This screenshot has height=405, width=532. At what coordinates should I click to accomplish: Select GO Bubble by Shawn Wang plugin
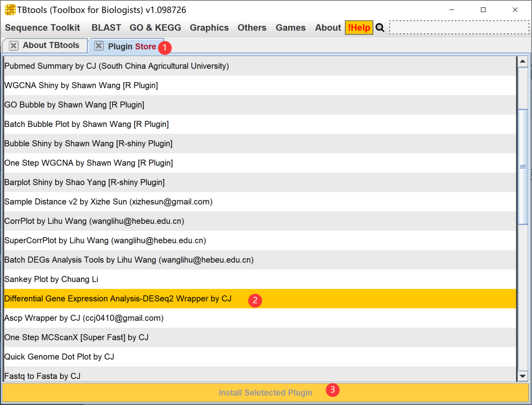260,105
